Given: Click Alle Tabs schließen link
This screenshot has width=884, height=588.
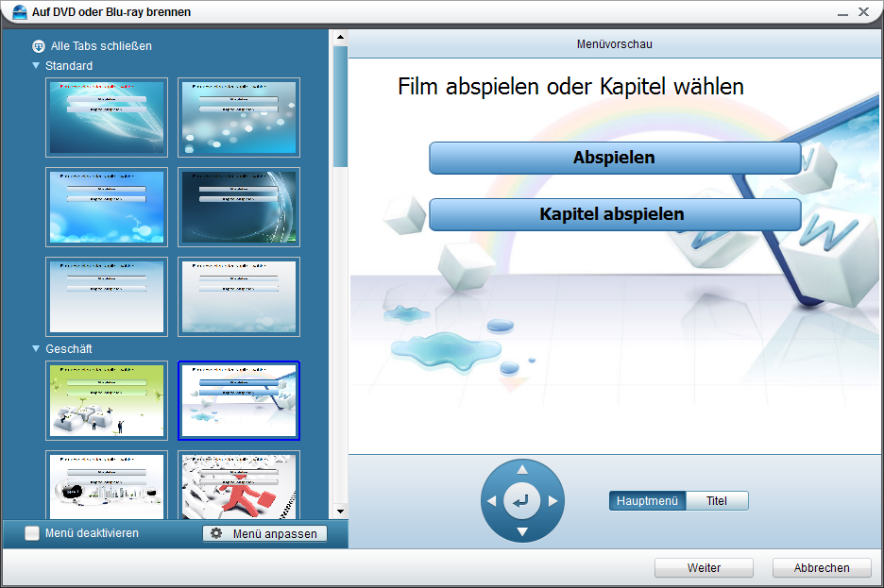Looking at the screenshot, I should [x=101, y=46].
